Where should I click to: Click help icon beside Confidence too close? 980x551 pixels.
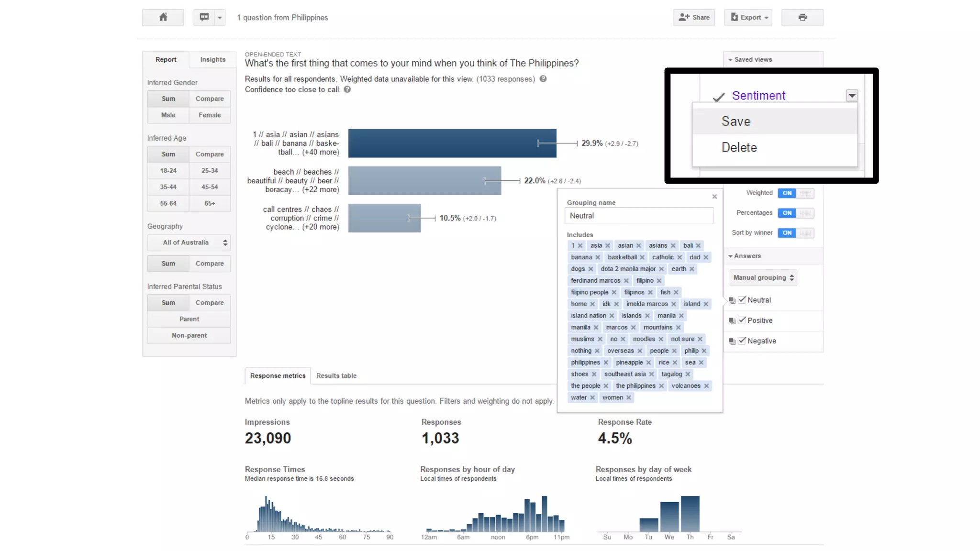coord(347,89)
